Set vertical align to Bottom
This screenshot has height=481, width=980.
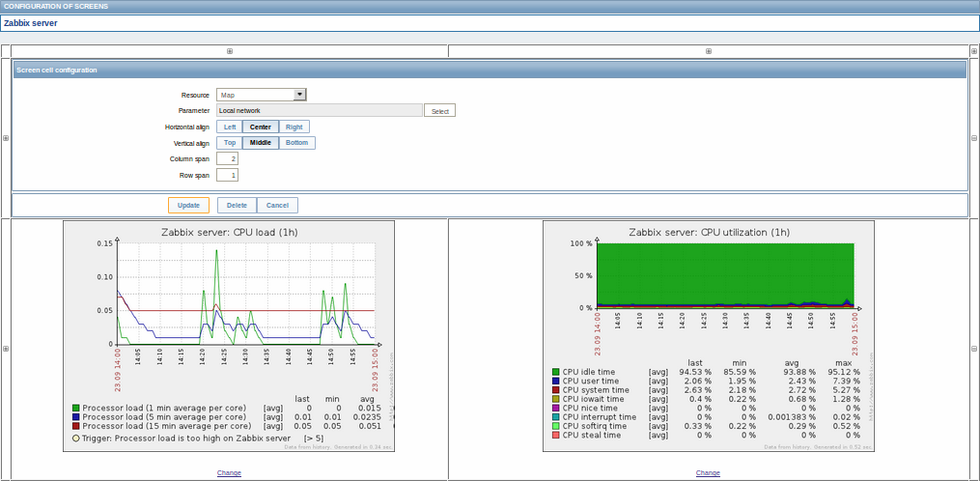pyautogui.click(x=296, y=143)
